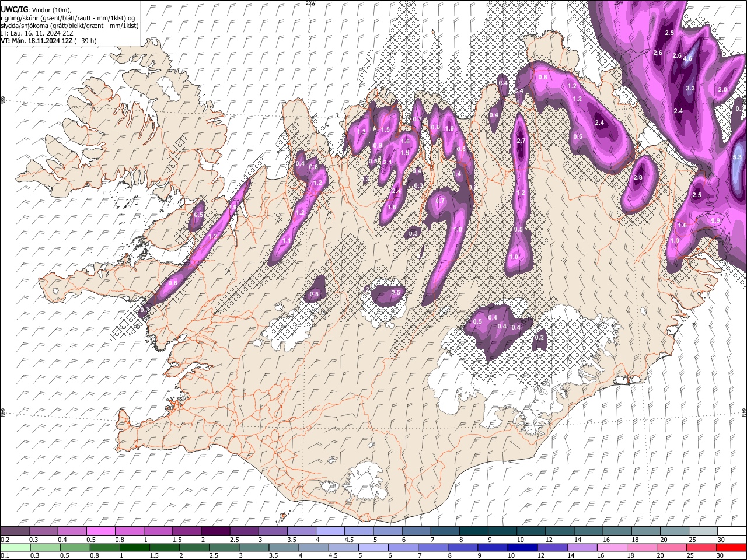This screenshot has height=560, width=747.
Task: Click the bright pink top-row swatch for 0.5–0.8 mm
Action: [x=100, y=531]
